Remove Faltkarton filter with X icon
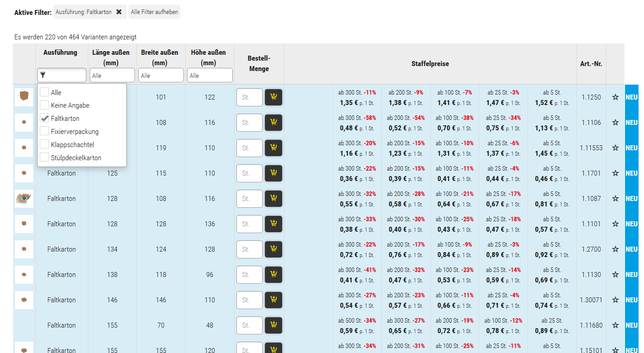 point(119,12)
